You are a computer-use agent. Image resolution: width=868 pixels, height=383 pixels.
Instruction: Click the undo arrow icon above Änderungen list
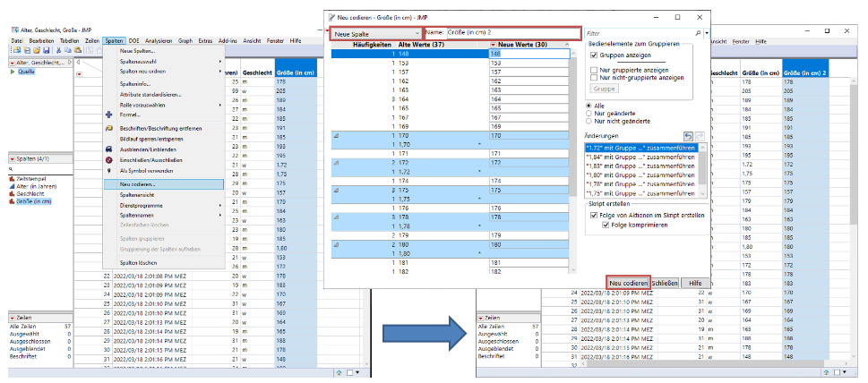[688, 135]
